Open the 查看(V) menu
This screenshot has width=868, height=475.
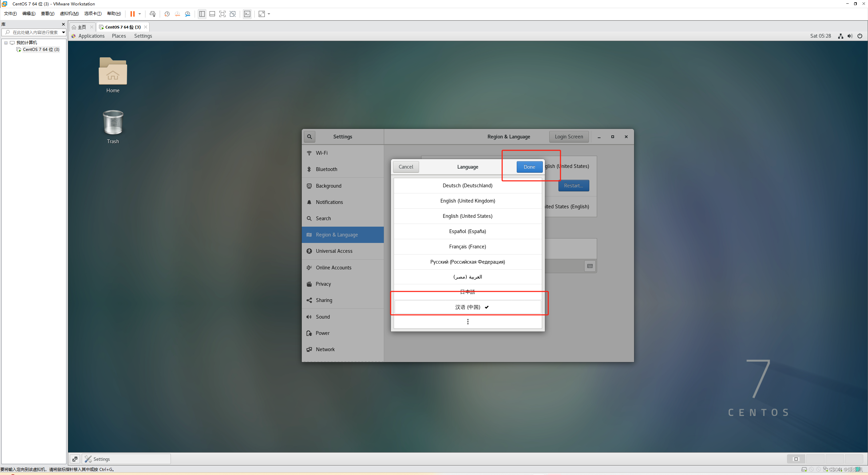click(x=47, y=14)
